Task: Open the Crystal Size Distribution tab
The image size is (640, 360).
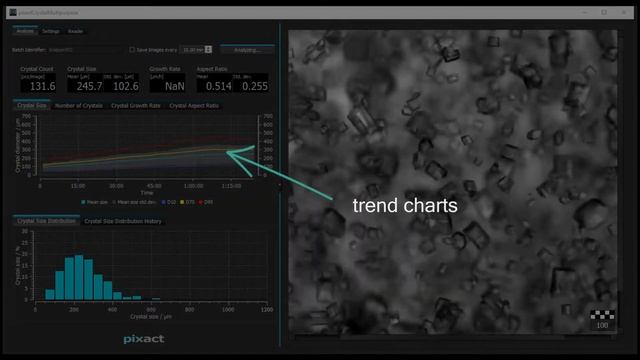Action: click(x=46, y=221)
